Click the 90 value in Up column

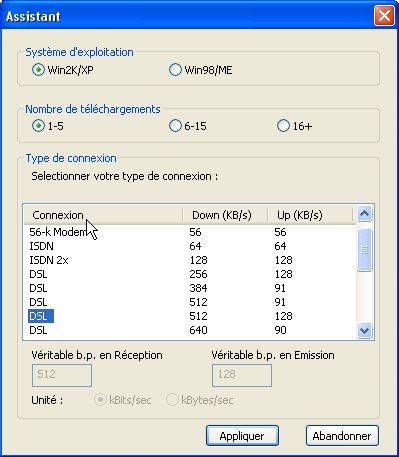pyautogui.click(x=280, y=330)
